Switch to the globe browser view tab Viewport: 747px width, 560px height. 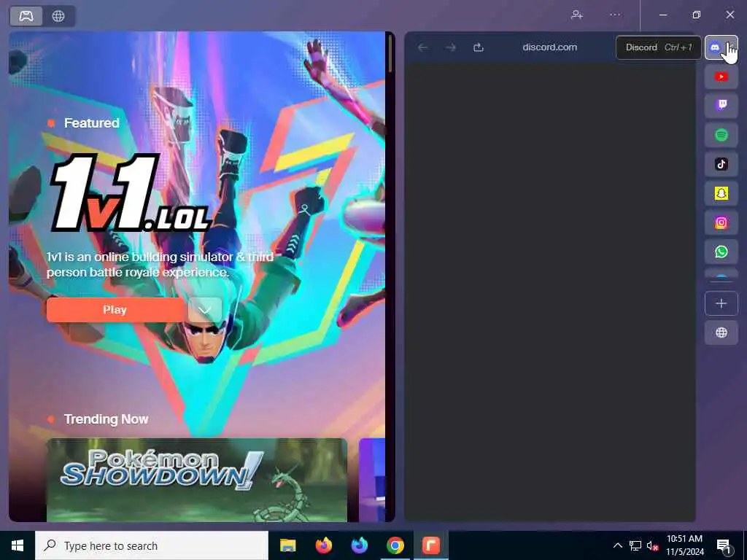(x=58, y=16)
